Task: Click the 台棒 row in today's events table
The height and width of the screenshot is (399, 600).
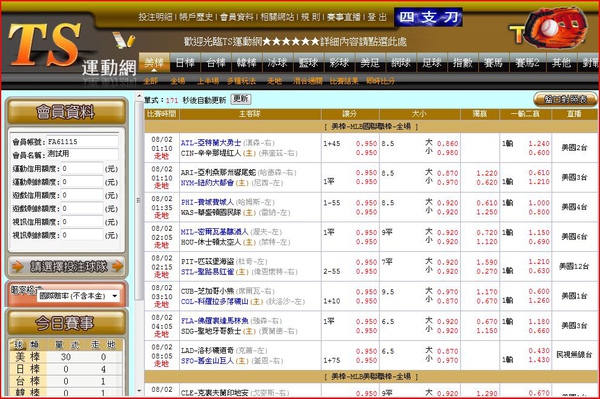Action: click(66, 381)
